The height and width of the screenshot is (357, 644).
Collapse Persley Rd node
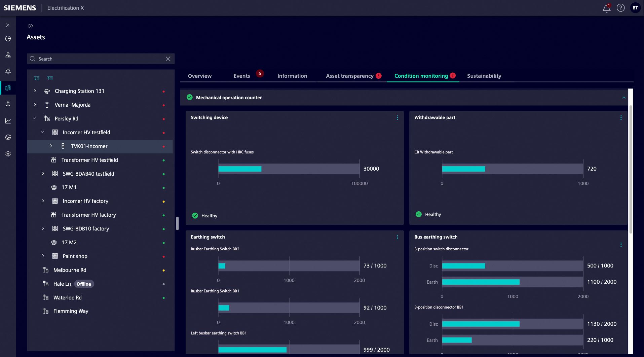click(34, 118)
